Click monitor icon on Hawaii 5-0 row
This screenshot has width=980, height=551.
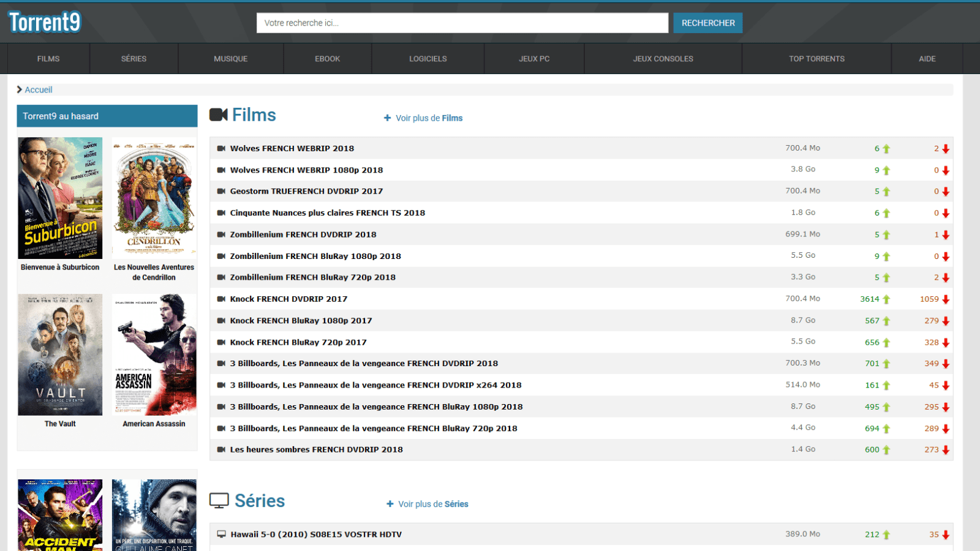point(222,534)
